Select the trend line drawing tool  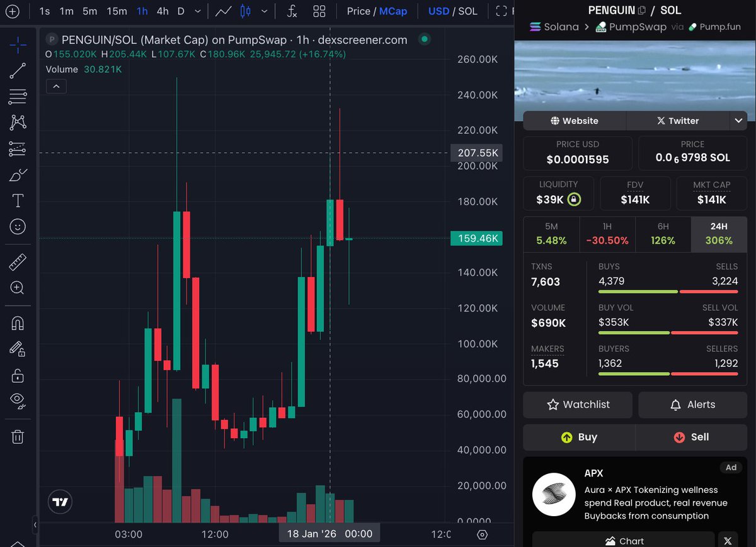pos(17,71)
